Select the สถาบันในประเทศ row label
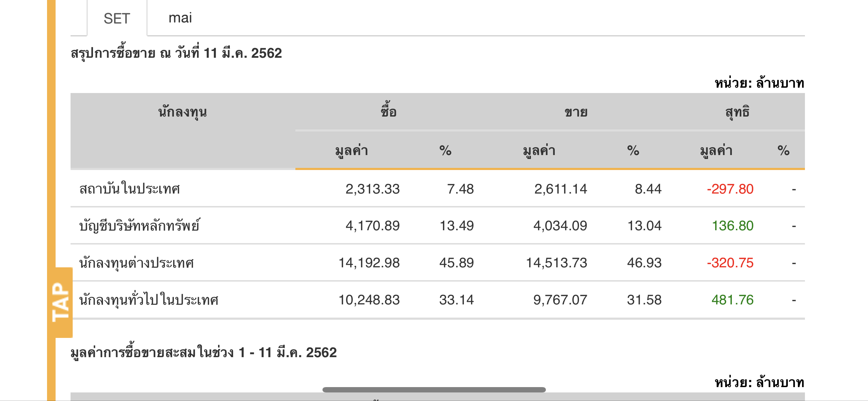The image size is (868, 401). click(129, 189)
